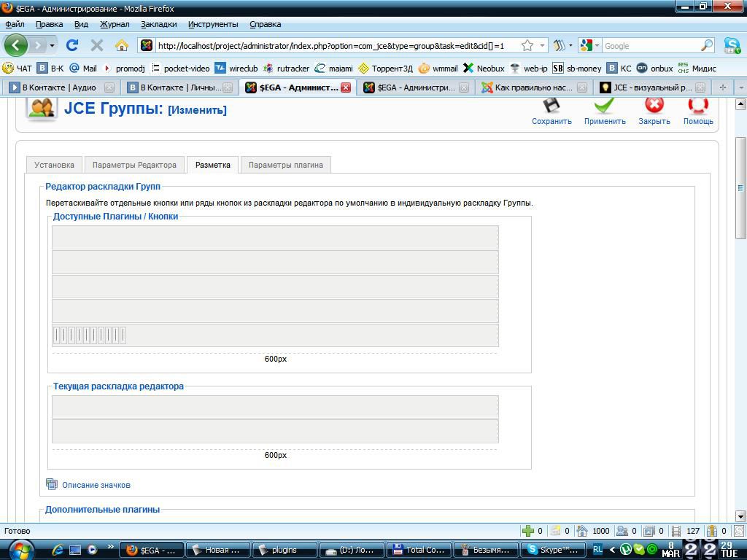Switch to the Установка tab
Viewport: 747px width, 560px height.
click(x=54, y=165)
